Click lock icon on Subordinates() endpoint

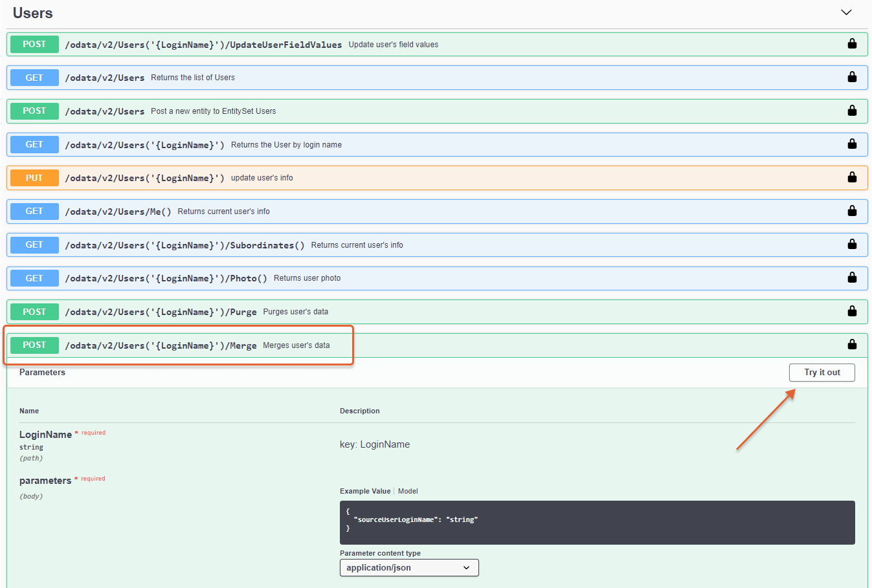(x=852, y=245)
